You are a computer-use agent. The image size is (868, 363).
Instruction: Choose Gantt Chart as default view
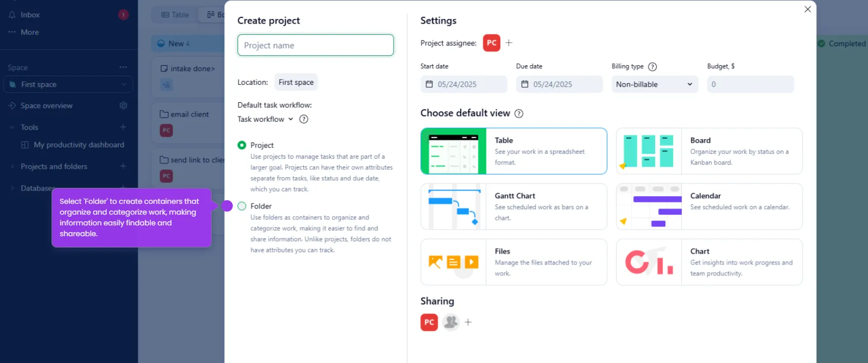point(514,206)
